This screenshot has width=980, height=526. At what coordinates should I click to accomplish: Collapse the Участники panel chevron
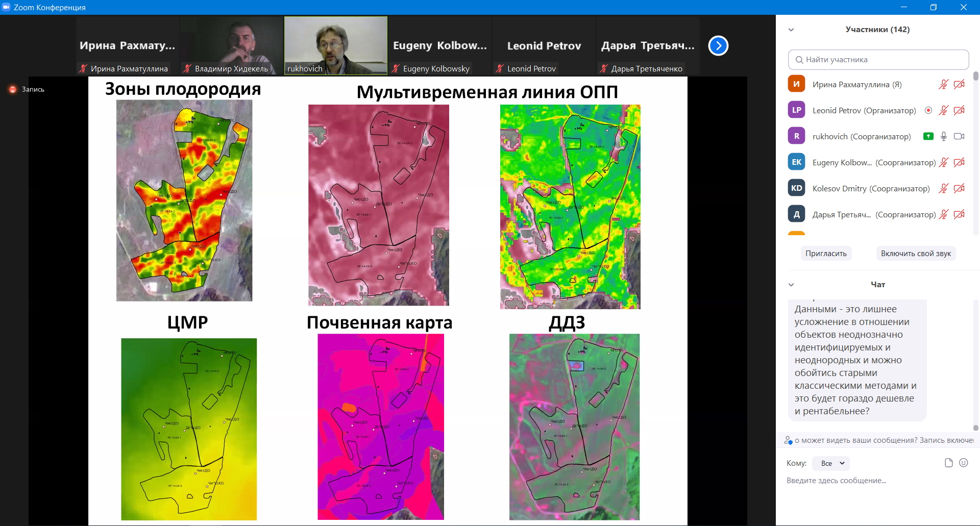click(x=791, y=30)
